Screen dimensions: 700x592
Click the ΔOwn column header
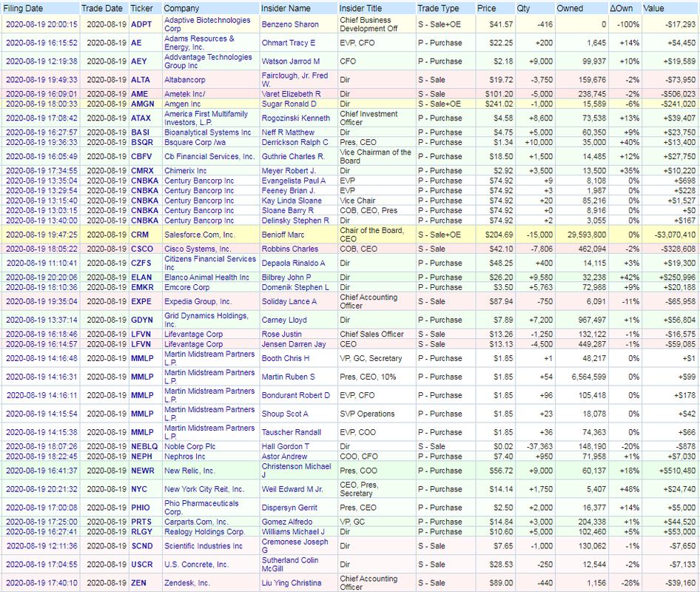(x=621, y=8)
